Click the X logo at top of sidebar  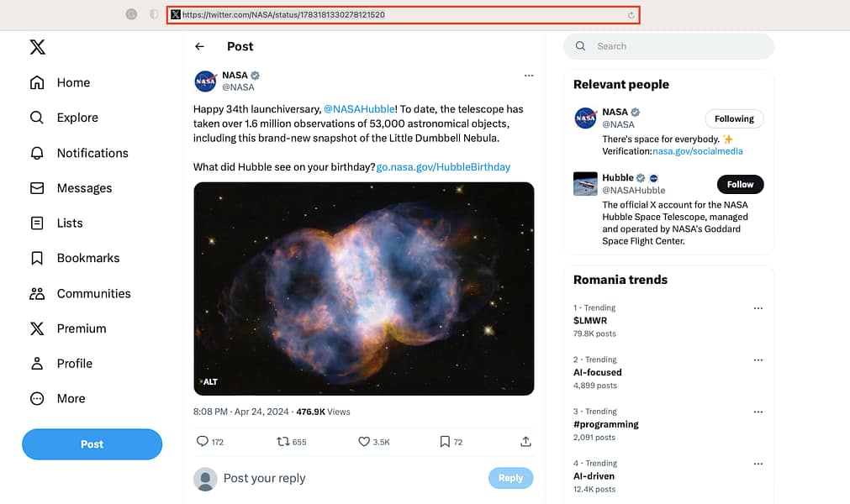[x=37, y=47]
